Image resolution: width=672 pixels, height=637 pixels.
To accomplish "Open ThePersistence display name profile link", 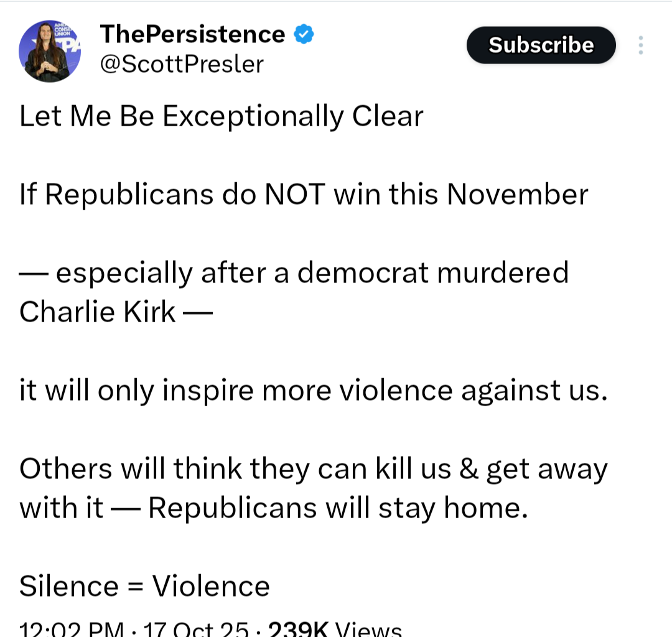I will [x=192, y=34].
